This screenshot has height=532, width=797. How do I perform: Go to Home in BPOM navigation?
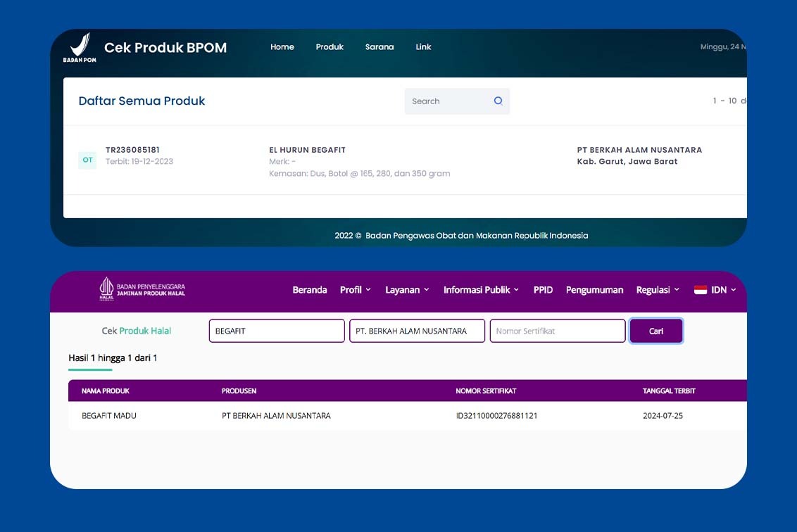point(282,47)
